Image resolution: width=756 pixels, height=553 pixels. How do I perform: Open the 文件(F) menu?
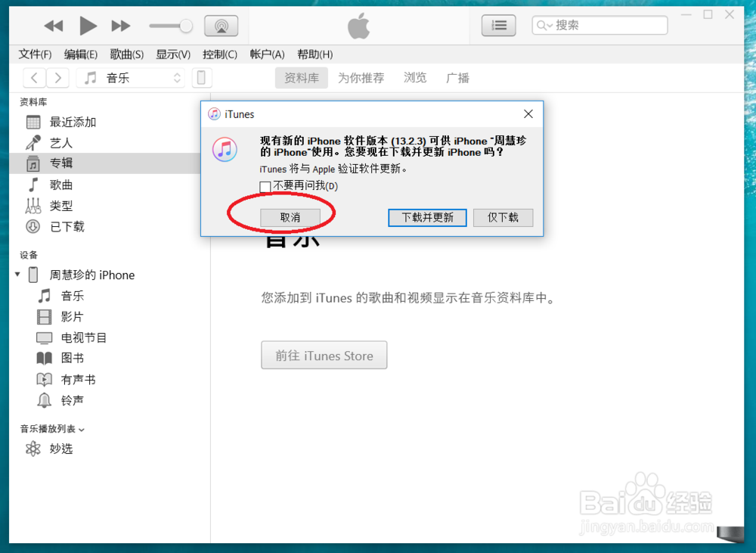pyautogui.click(x=36, y=54)
